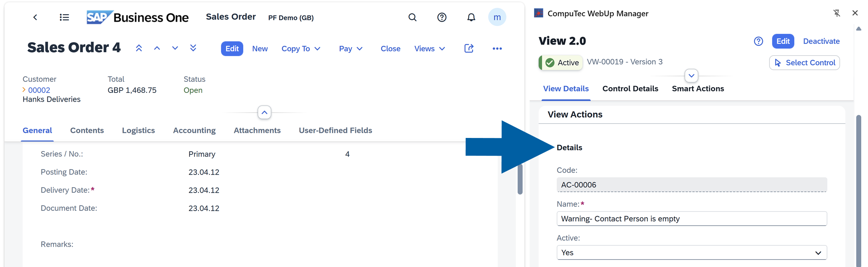Open search with the magnifier icon

click(x=412, y=17)
